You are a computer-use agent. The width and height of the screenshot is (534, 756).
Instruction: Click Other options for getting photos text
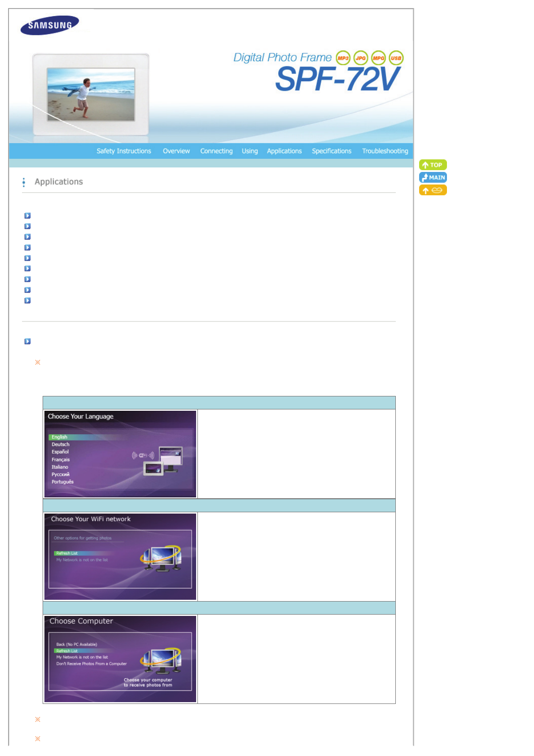coord(83,538)
